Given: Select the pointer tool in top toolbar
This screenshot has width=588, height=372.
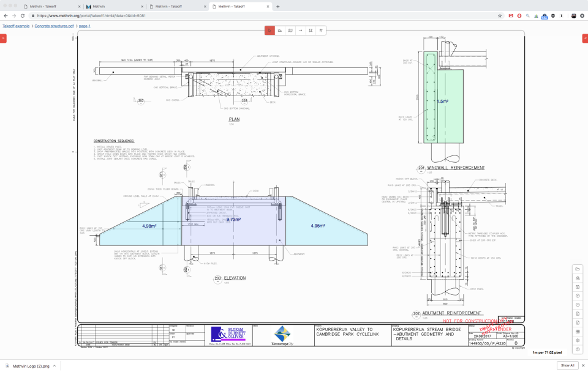Looking at the screenshot, I should point(269,30).
